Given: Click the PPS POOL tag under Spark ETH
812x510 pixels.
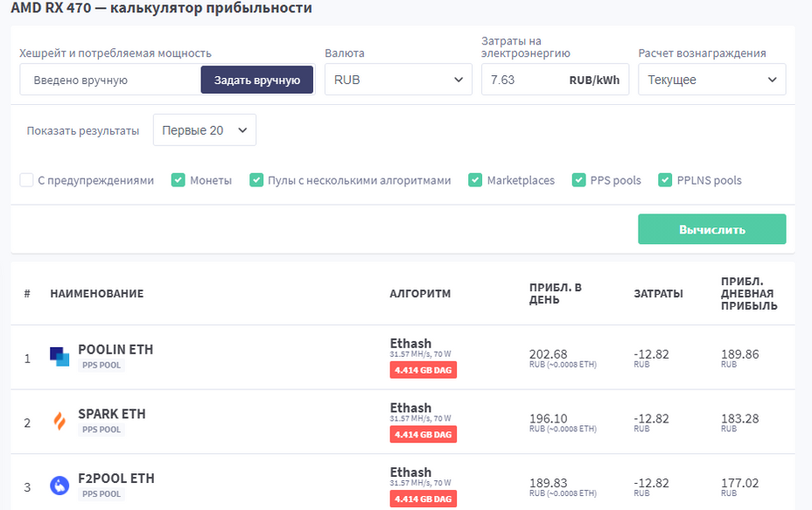Looking at the screenshot, I should tap(101, 430).
